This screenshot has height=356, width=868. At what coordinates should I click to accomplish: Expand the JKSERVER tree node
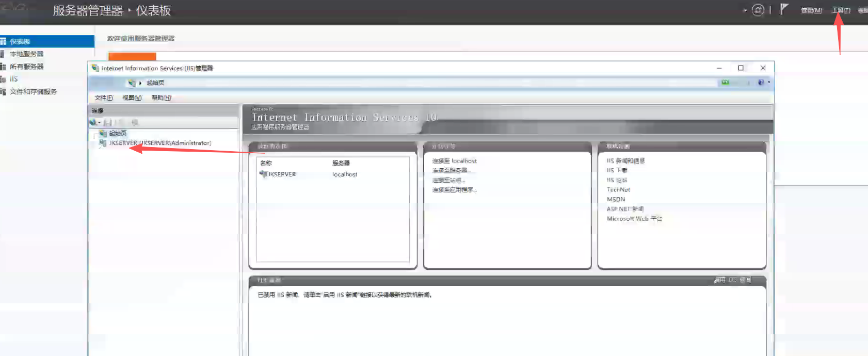click(95, 143)
